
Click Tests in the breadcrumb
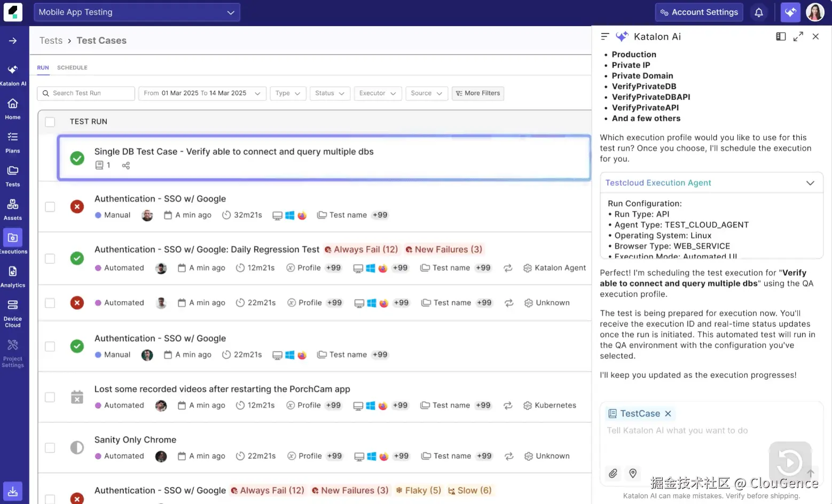(51, 41)
